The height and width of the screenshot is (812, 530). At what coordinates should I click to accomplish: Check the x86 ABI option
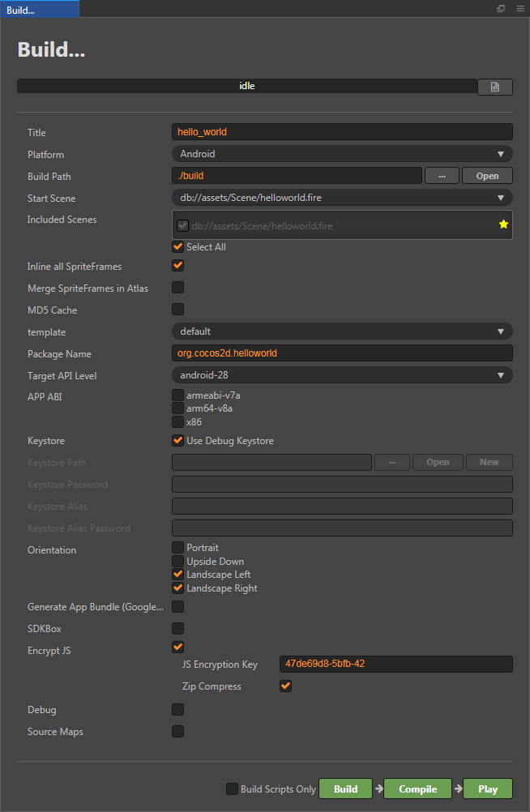[177, 421]
